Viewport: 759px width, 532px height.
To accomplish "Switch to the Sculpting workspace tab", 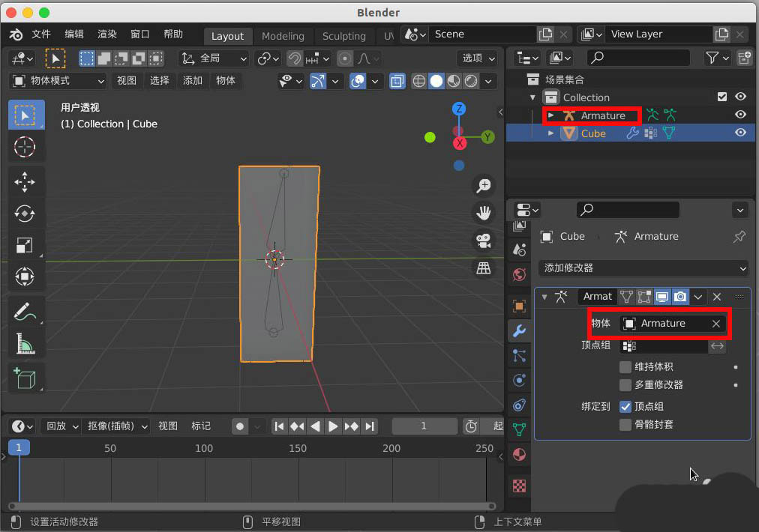I will (343, 36).
